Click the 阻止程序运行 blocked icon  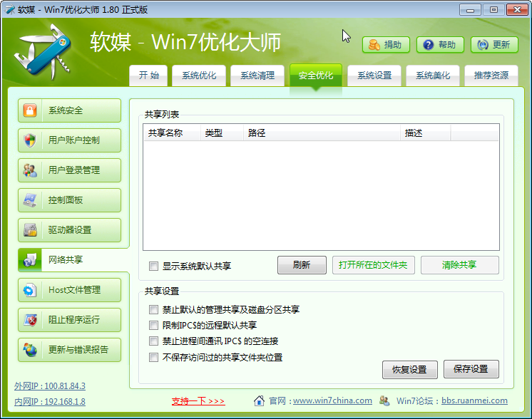(30, 320)
